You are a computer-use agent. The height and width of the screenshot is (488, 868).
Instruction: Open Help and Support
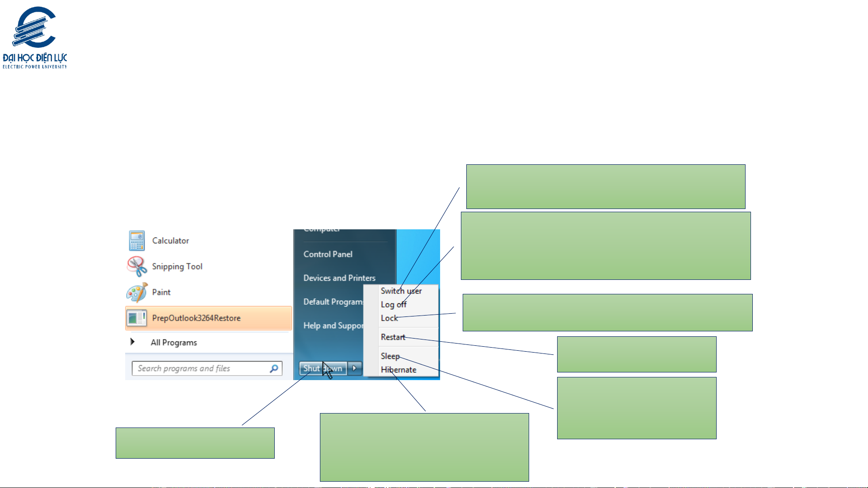pyautogui.click(x=333, y=325)
